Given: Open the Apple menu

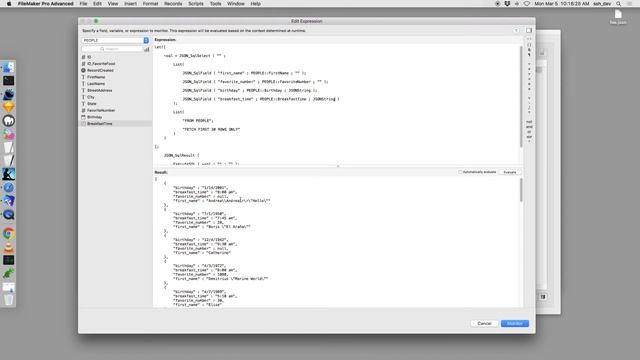Looking at the screenshot, I should tap(9, 4).
